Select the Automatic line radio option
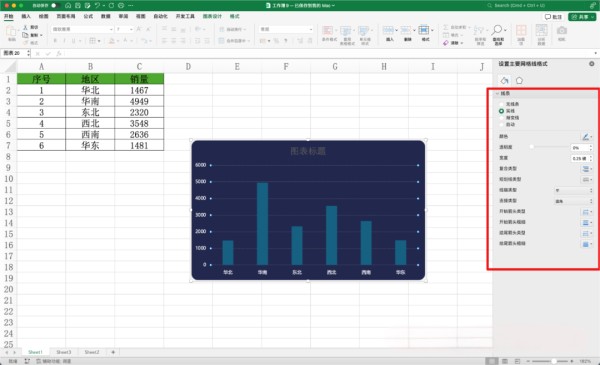The height and width of the screenshot is (365, 600). click(x=501, y=125)
